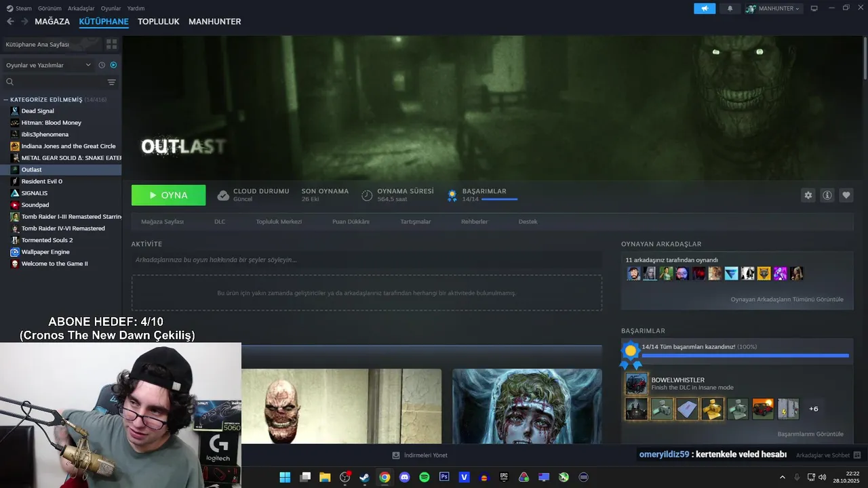Open the friends and chat icon
Image resolution: width=868 pixels, height=488 pixels.
pos(856,455)
